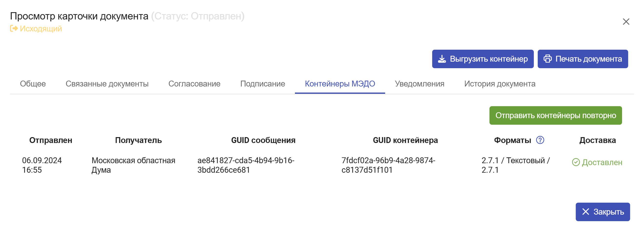
Task: Click the Formats help question mark icon
Action: [x=540, y=140]
